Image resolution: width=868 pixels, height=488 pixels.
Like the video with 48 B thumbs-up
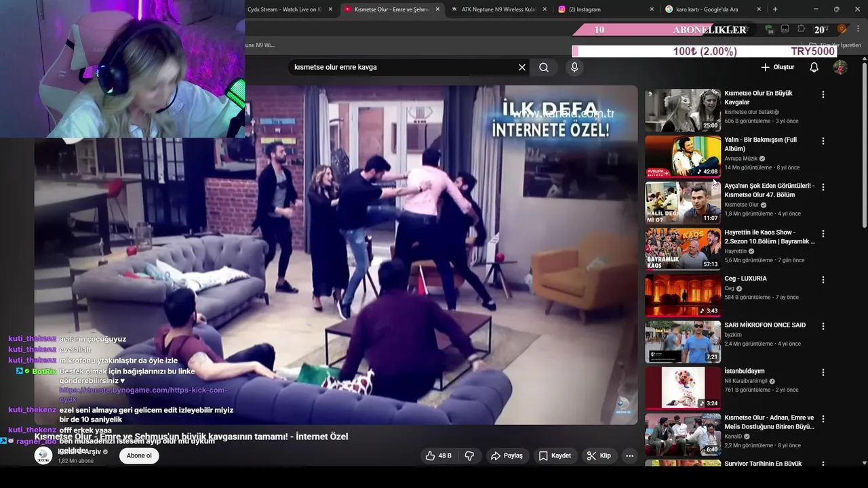(x=438, y=455)
